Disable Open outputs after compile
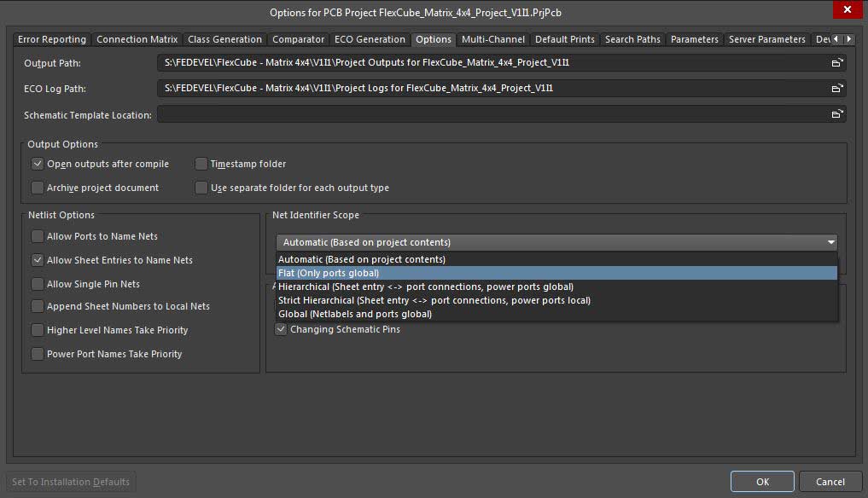The height and width of the screenshot is (498, 868). click(x=38, y=164)
